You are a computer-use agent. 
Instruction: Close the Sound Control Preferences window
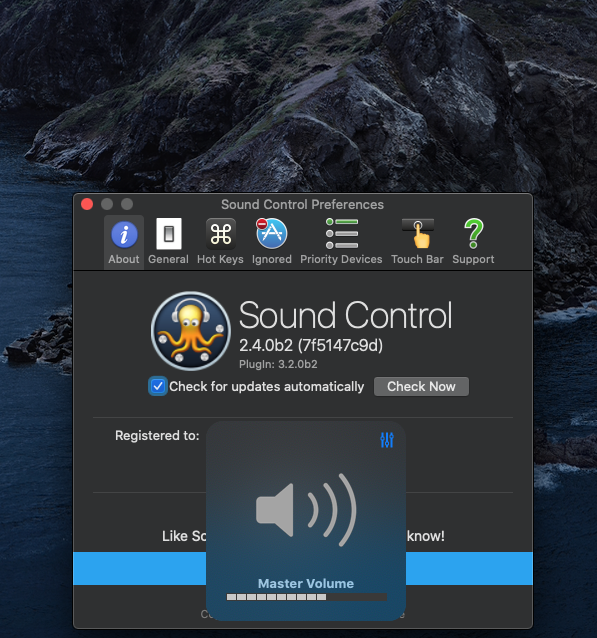(x=87, y=204)
